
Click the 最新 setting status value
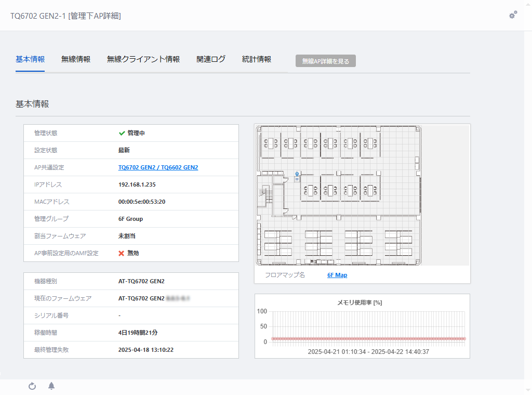[x=124, y=150]
